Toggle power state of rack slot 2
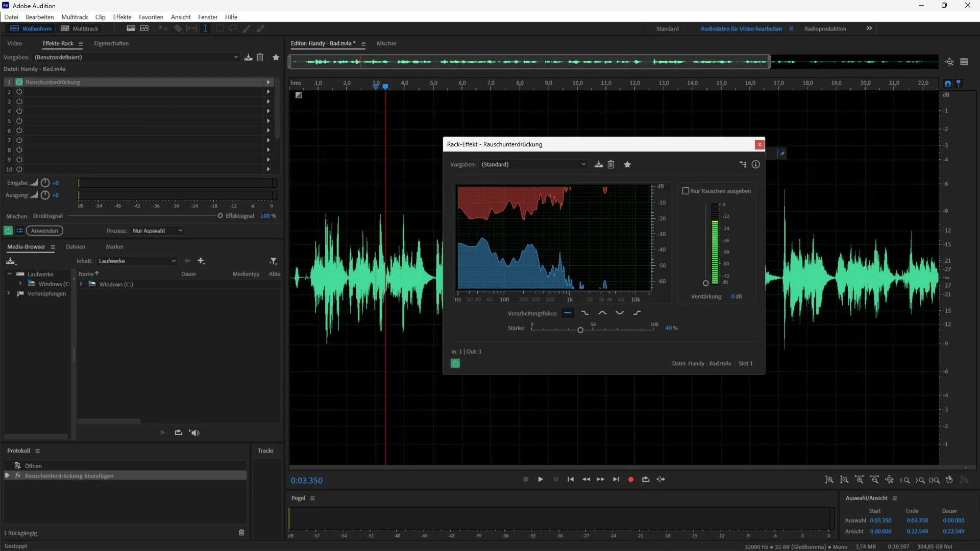Screen dimensions: 980x551 coord(19,92)
